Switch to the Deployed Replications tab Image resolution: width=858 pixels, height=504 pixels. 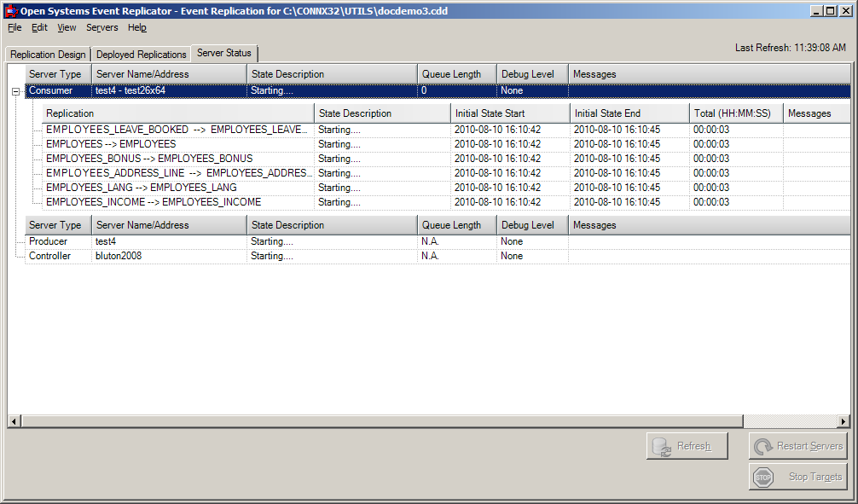(139, 53)
